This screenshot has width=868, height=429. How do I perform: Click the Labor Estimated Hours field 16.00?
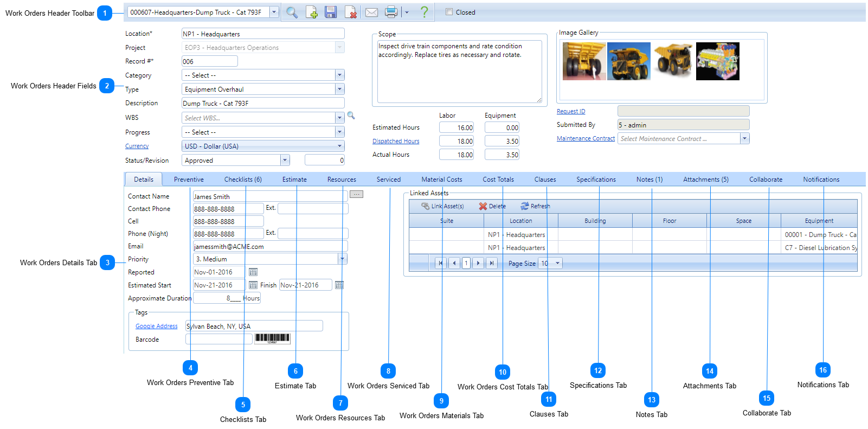point(456,127)
